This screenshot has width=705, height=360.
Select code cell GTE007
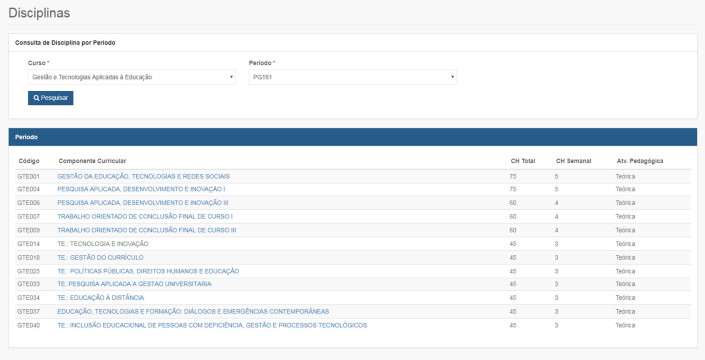28,217
